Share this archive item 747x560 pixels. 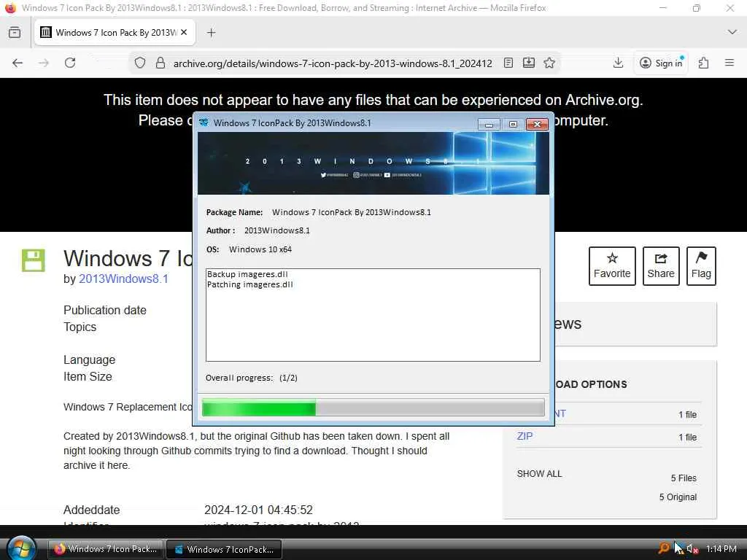(661, 266)
